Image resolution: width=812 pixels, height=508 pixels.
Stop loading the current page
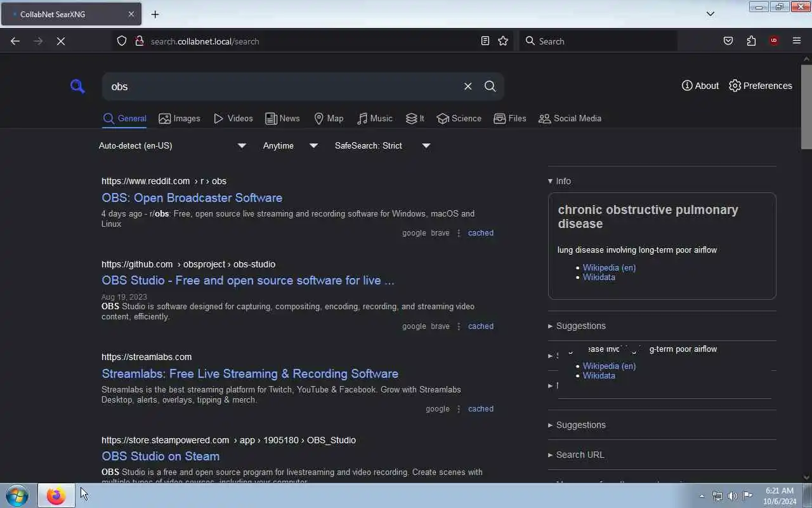pos(61,41)
